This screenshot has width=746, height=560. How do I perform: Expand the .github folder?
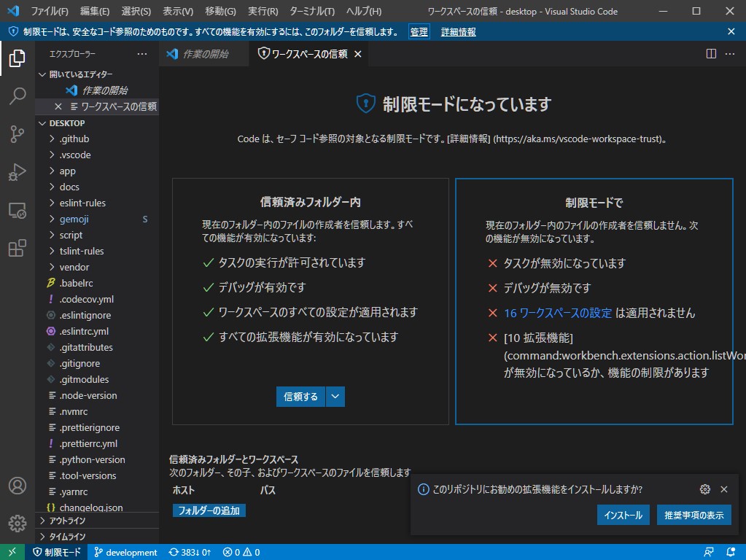pos(73,139)
